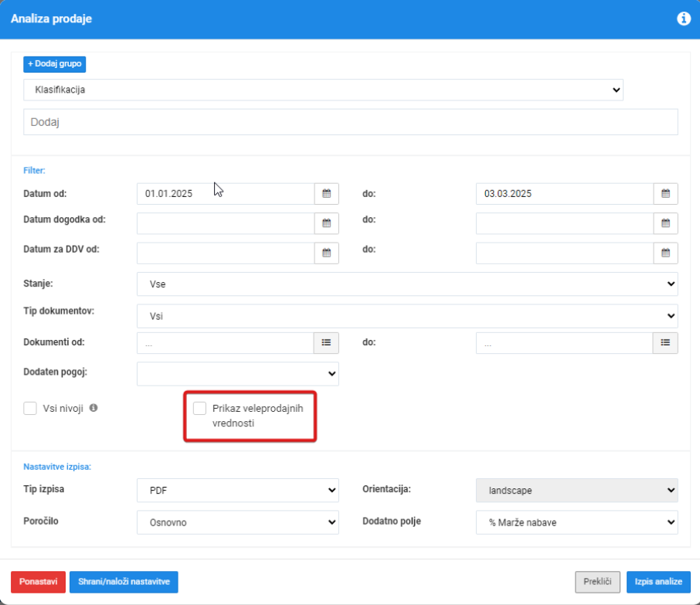This screenshot has height=605, width=700.
Task: Enable the Vsi nivoji checkbox
Action: pos(30,408)
